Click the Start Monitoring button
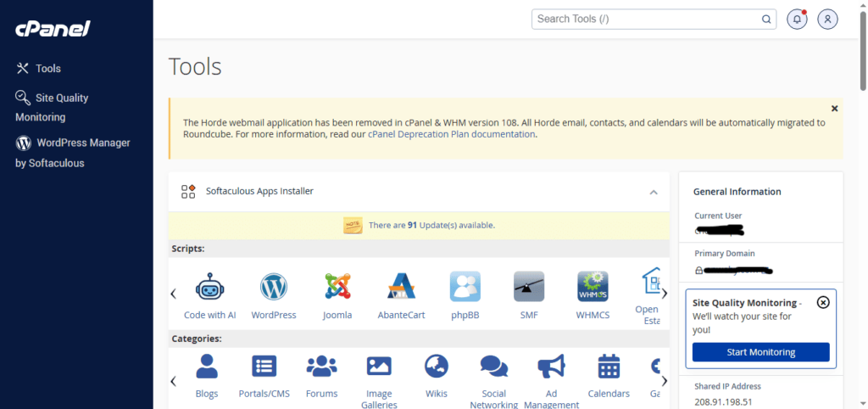This screenshot has width=868, height=409. tap(760, 352)
